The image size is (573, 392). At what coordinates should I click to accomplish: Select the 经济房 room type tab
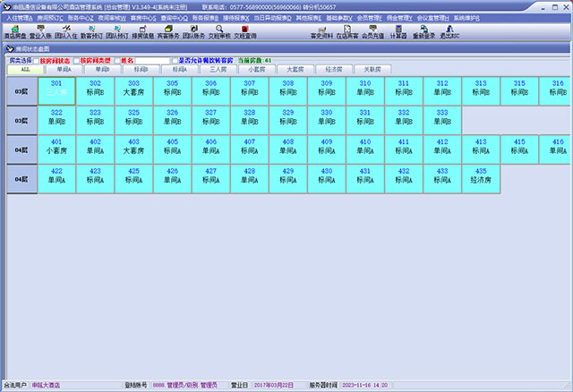pos(332,68)
